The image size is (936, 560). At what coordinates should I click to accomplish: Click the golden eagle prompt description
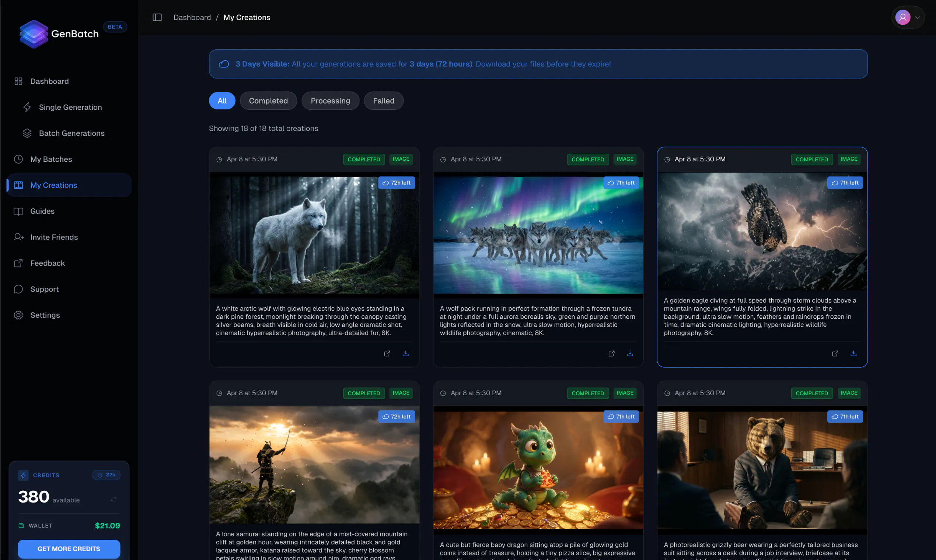tap(760, 316)
